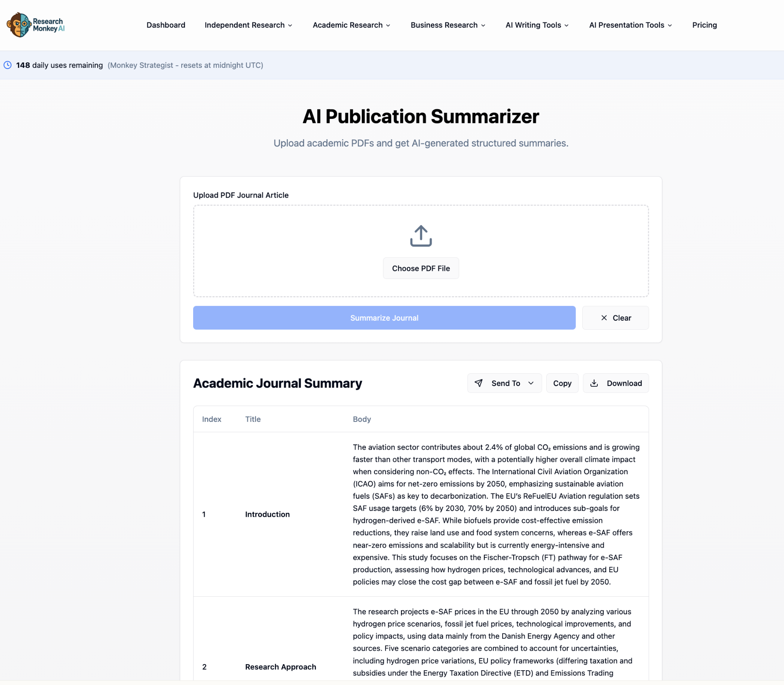Open the Pricing page
Image resolution: width=784 pixels, height=685 pixels.
point(704,25)
